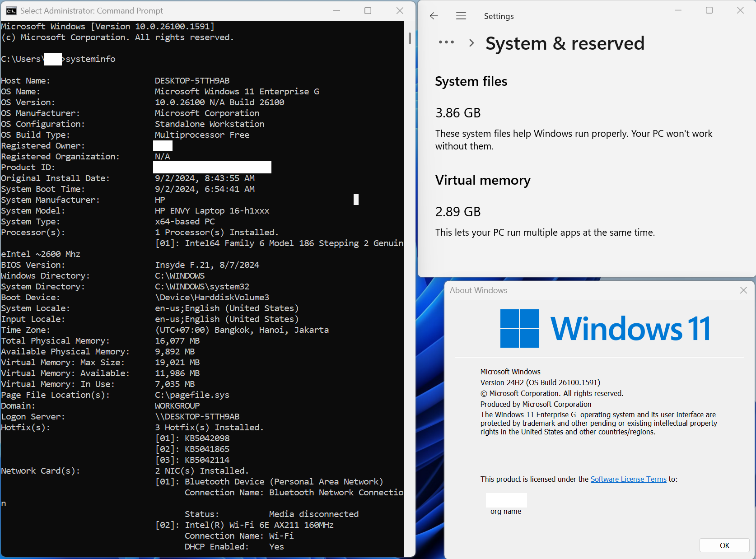Viewport: 756px width, 559px height.
Task: Click 'Microsoft Corporation' OS manufacturer value
Action: 207,113
